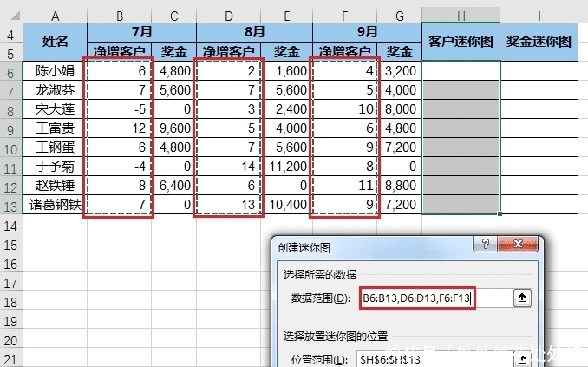
Task: Select column C header
Action: pyautogui.click(x=174, y=16)
